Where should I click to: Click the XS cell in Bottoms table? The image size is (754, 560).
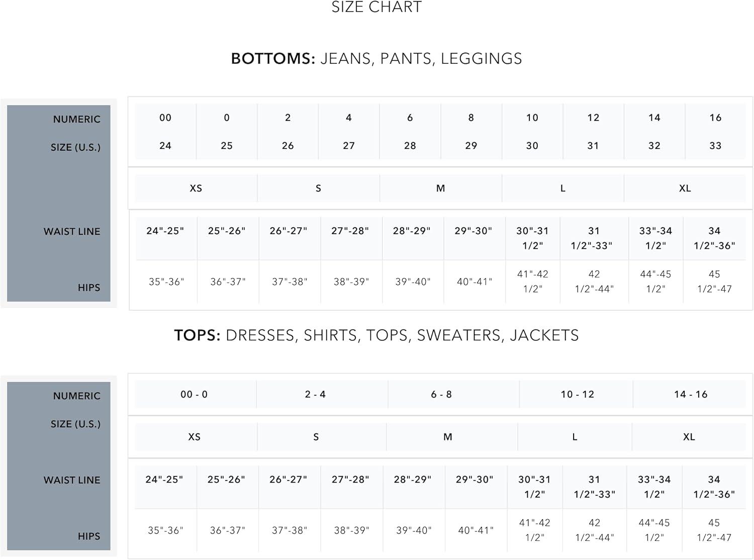[x=196, y=189]
